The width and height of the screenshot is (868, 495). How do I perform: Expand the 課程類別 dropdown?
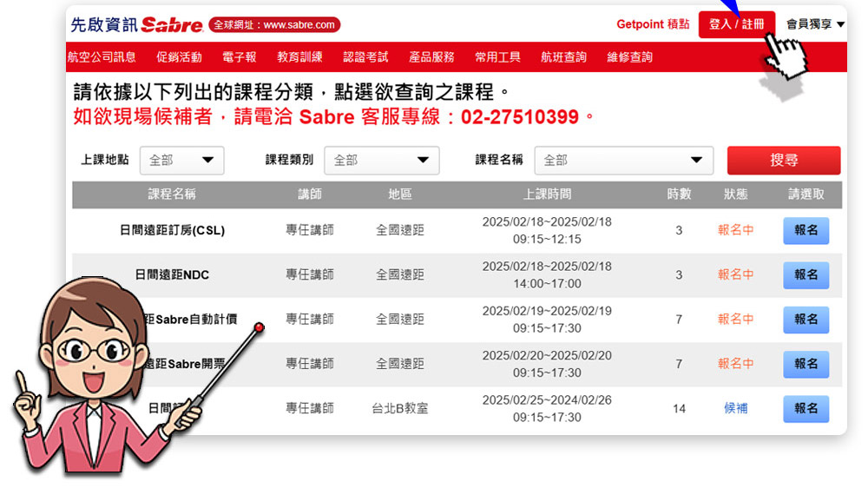tap(381, 161)
